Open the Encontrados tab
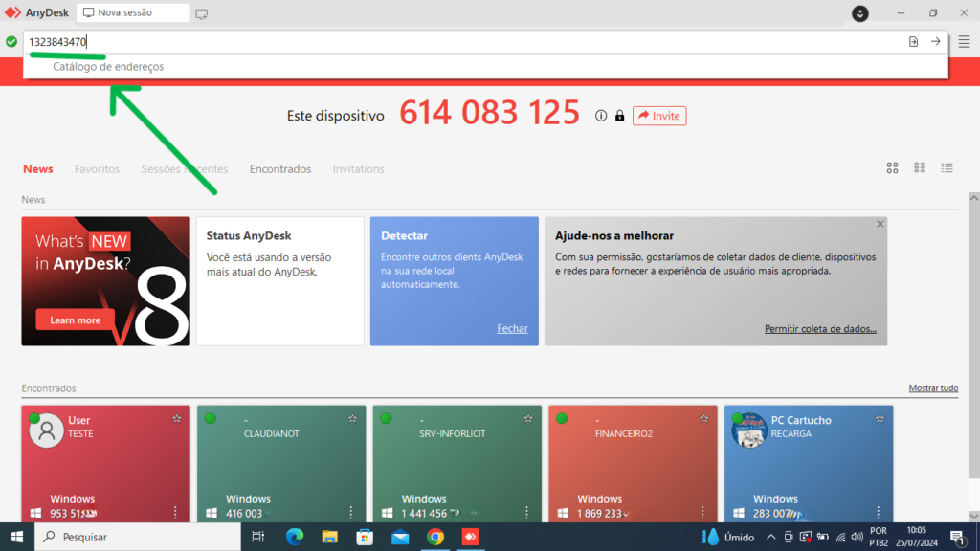This screenshot has height=551, width=980. pyautogui.click(x=280, y=168)
